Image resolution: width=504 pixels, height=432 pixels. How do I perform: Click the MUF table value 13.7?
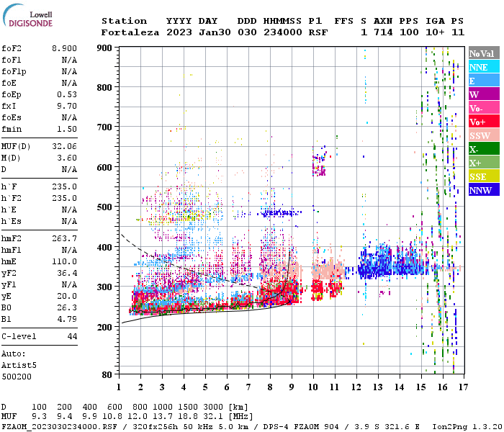[x=163, y=417]
